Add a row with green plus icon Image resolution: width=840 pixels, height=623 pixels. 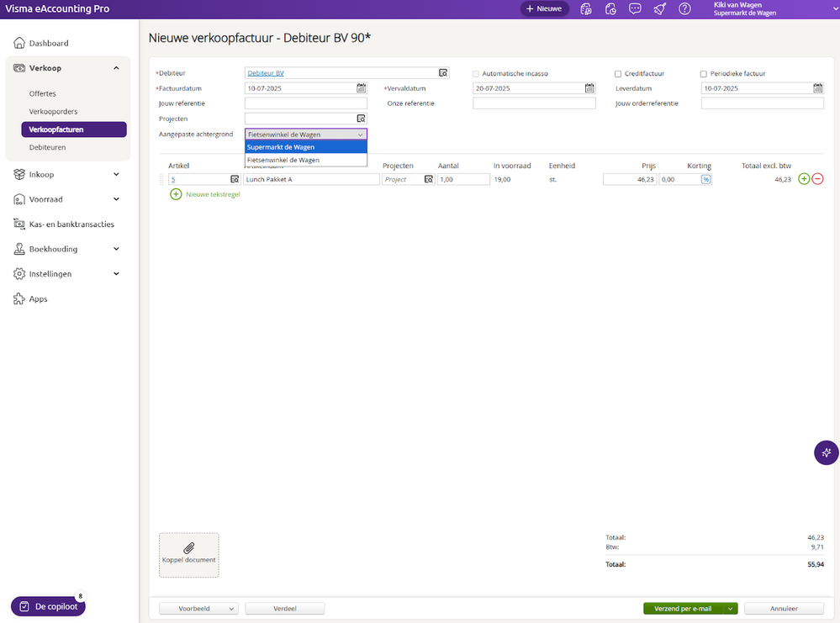(804, 179)
